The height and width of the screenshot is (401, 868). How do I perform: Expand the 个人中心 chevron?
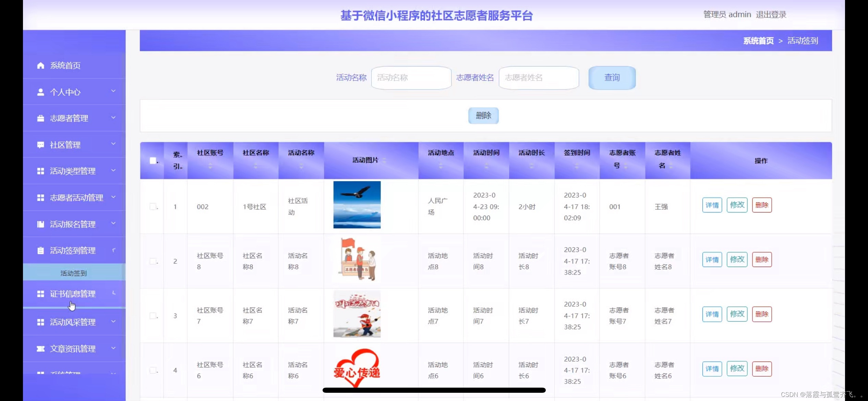(113, 91)
